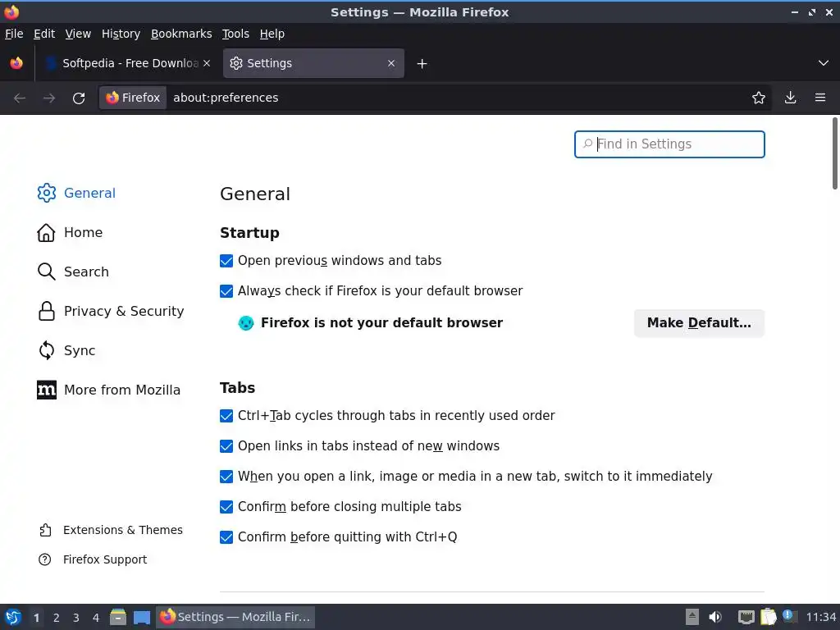Toggle Confirm before quitting with Ctrl+Q

click(226, 536)
